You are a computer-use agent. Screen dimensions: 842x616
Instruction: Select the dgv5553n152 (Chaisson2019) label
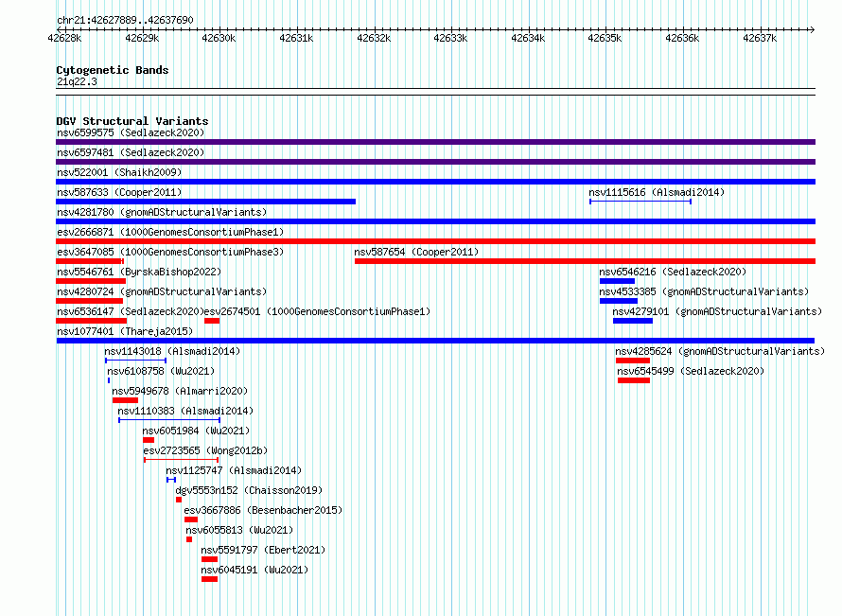pyautogui.click(x=249, y=490)
